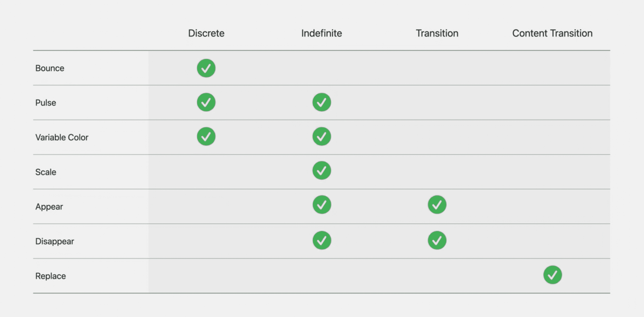Screen dimensions: 644x317
Task: Select the Pulse Indefinite checkmark
Action: tap(322, 102)
